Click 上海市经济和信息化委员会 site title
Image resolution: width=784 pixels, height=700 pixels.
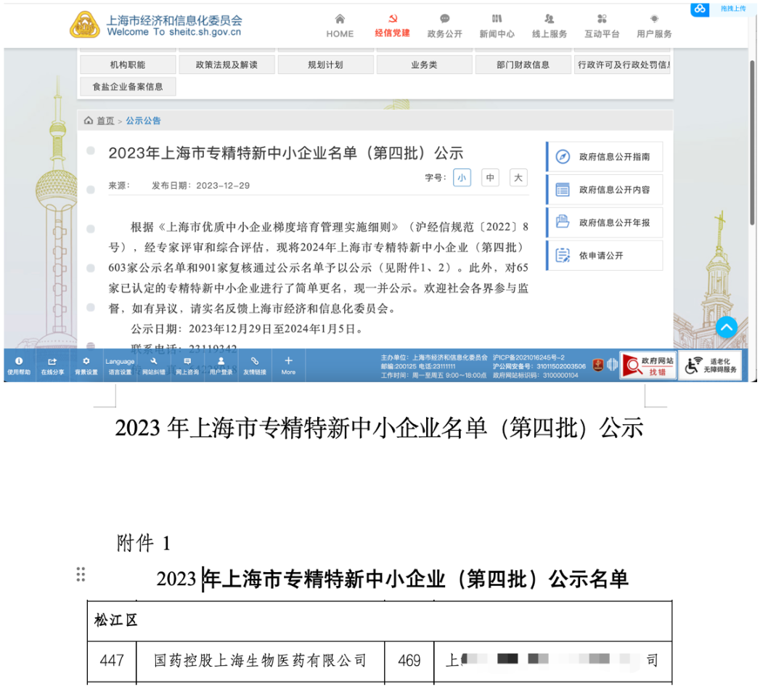[x=174, y=20]
